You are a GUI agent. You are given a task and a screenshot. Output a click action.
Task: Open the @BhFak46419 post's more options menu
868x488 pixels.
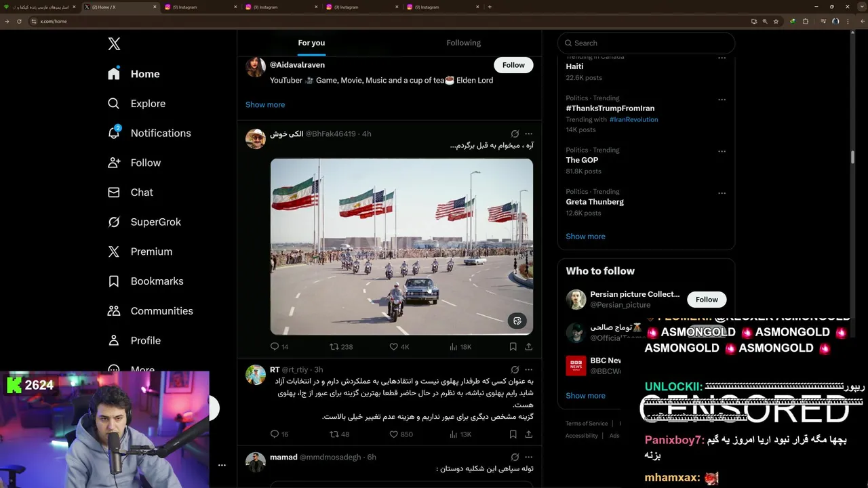coord(529,134)
